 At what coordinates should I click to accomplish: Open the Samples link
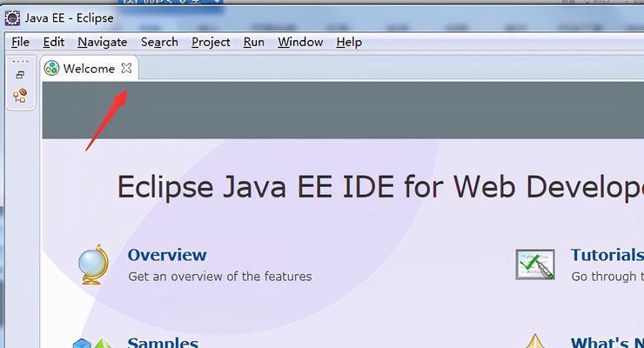[163, 343]
